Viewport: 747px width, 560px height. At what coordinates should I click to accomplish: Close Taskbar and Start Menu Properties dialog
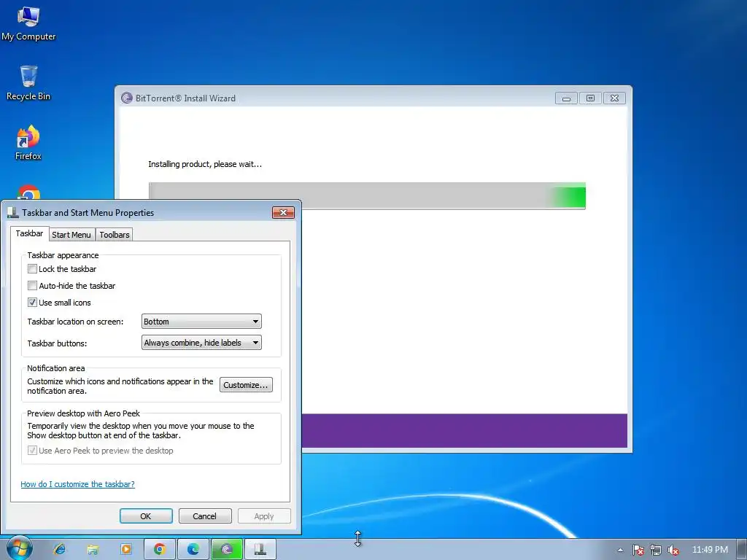(283, 212)
